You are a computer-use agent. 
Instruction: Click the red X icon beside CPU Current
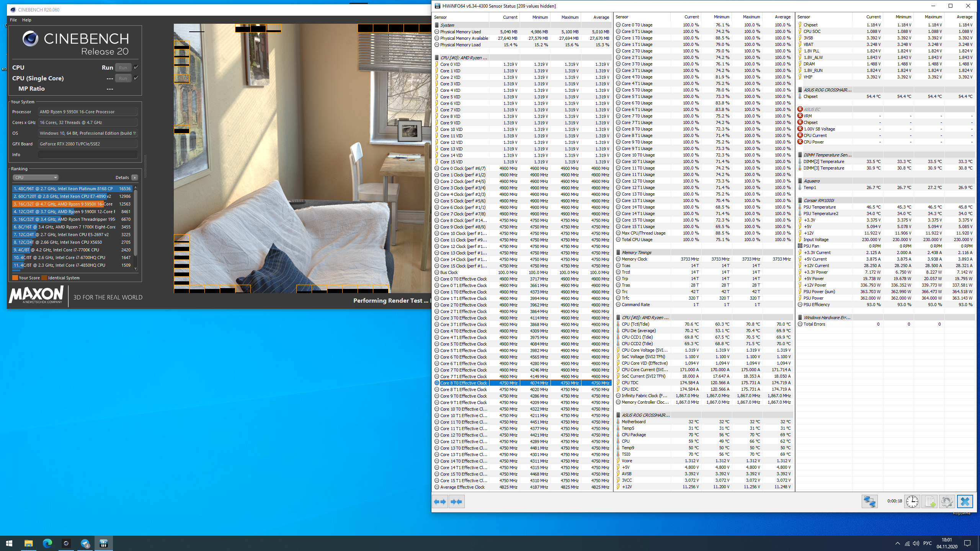tap(800, 135)
